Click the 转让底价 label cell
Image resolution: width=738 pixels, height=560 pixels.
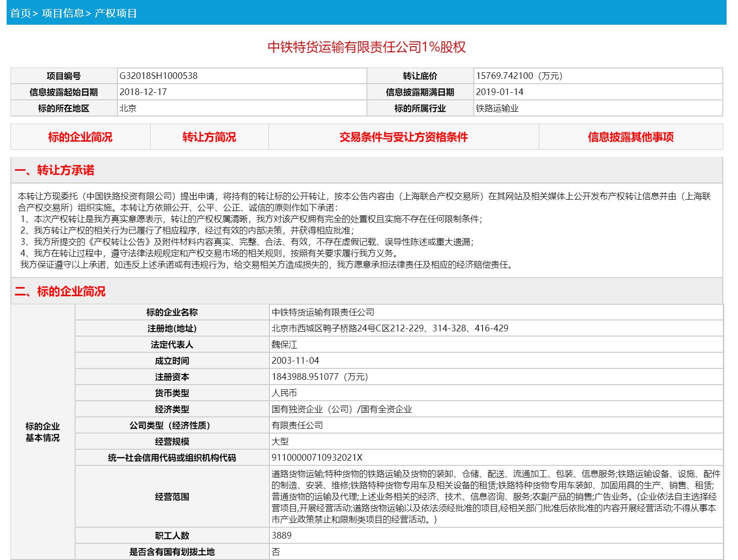[x=421, y=76]
